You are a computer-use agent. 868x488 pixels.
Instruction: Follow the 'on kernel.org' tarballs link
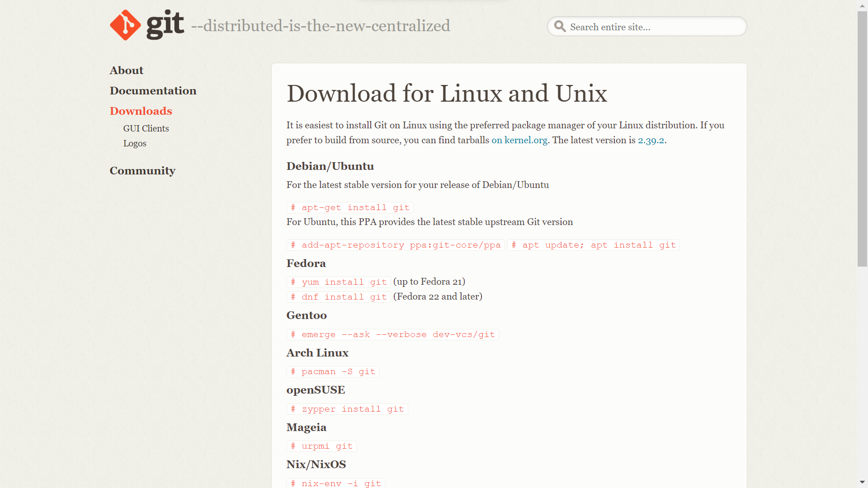point(519,140)
